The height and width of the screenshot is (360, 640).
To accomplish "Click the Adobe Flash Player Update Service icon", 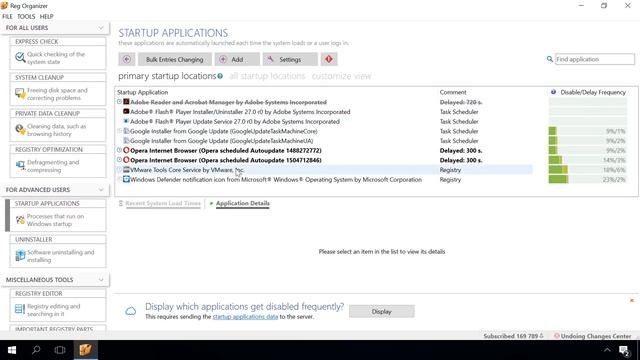I will pyautogui.click(x=126, y=121).
